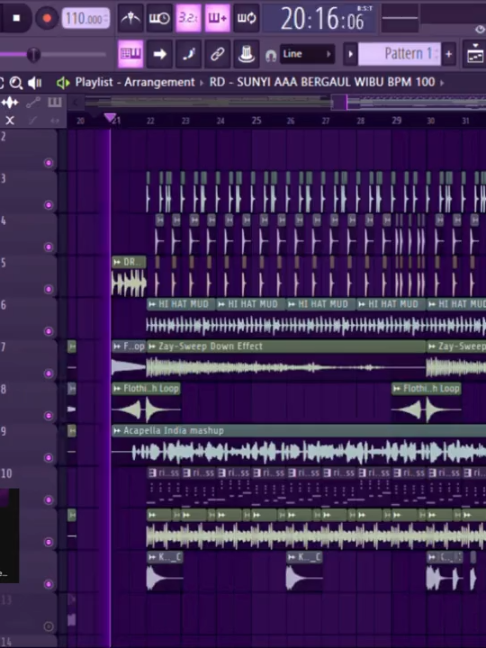This screenshot has height=648, width=486.
Task: Start recording with the red record button
Action: (47, 18)
